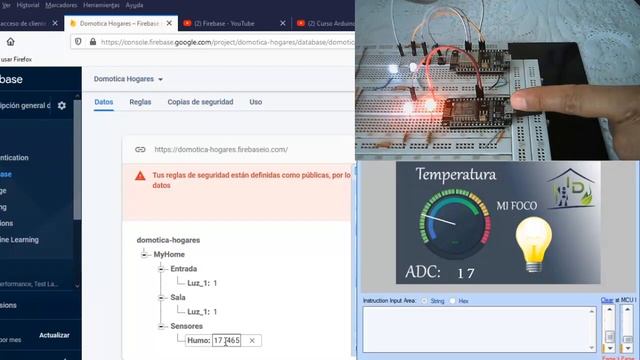The width and height of the screenshot is (640, 360).
Task: Switch to Curso Arduino browser tab
Action: coord(325,23)
